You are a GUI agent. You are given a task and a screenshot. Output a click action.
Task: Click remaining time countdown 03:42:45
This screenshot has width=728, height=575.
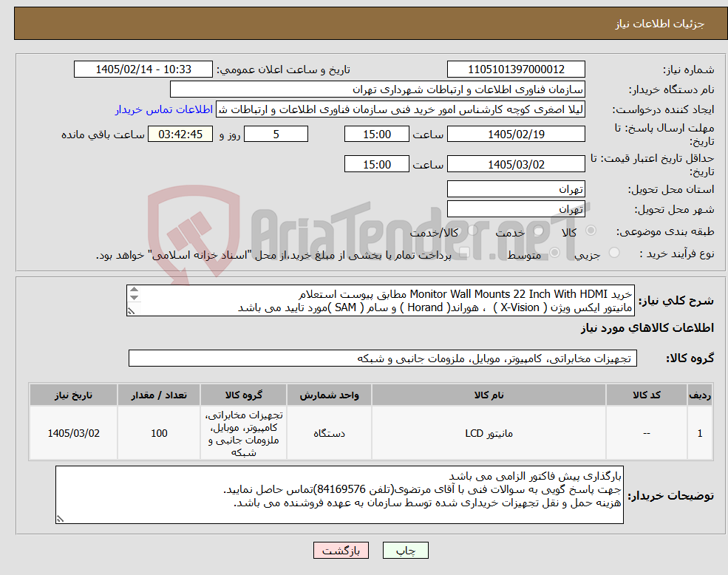click(x=180, y=135)
